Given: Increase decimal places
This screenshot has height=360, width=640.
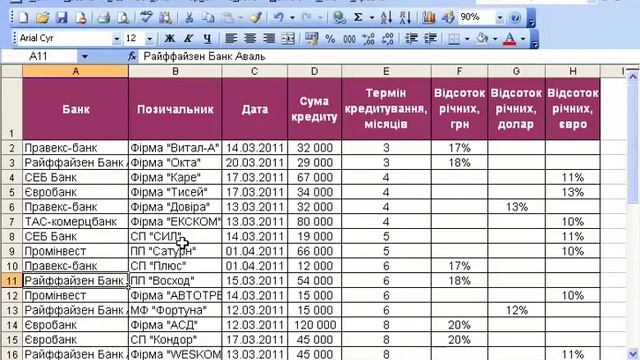Looking at the screenshot, I should point(369,39).
